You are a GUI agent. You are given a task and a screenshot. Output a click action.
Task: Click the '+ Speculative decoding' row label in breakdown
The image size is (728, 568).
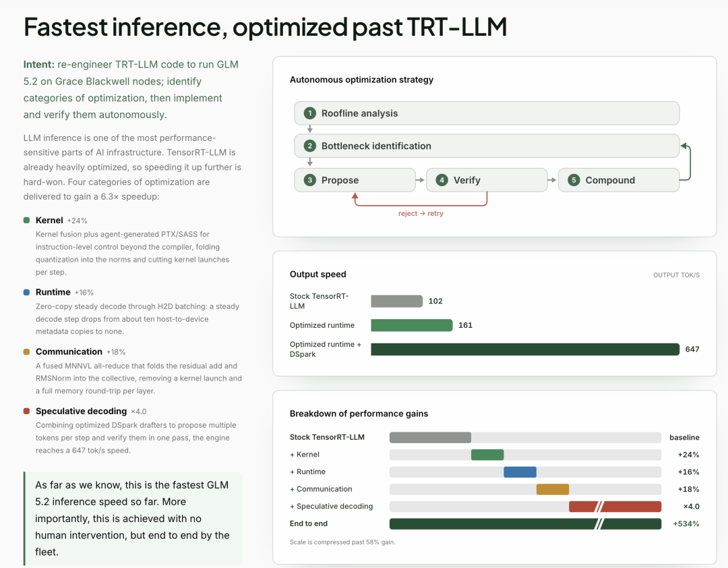(332, 506)
